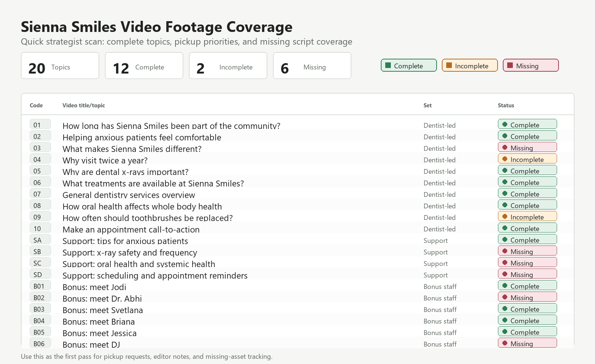This screenshot has height=364, width=595.
Task: Click code badge 06
Action: click(x=40, y=182)
